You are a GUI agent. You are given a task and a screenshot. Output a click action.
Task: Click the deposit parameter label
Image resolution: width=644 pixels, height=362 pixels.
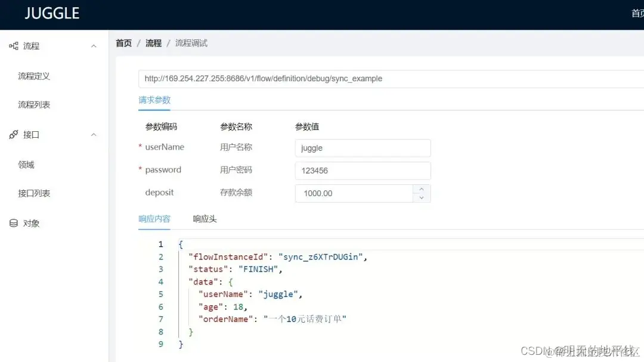[x=159, y=193]
